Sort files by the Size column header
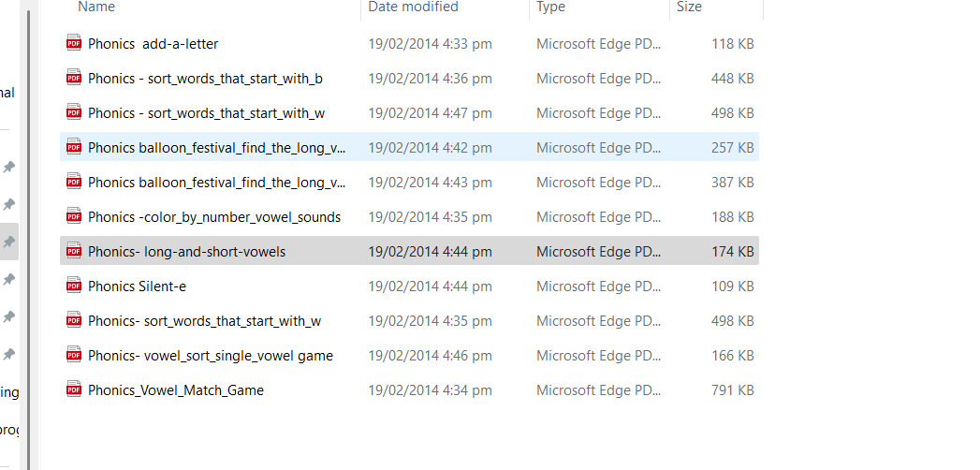 coord(689,7)
